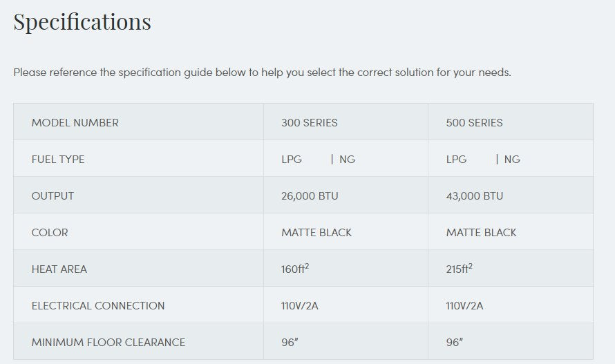
Task: Click MATTE BLACK in the 500 Series column
Action: coord(481,233)
